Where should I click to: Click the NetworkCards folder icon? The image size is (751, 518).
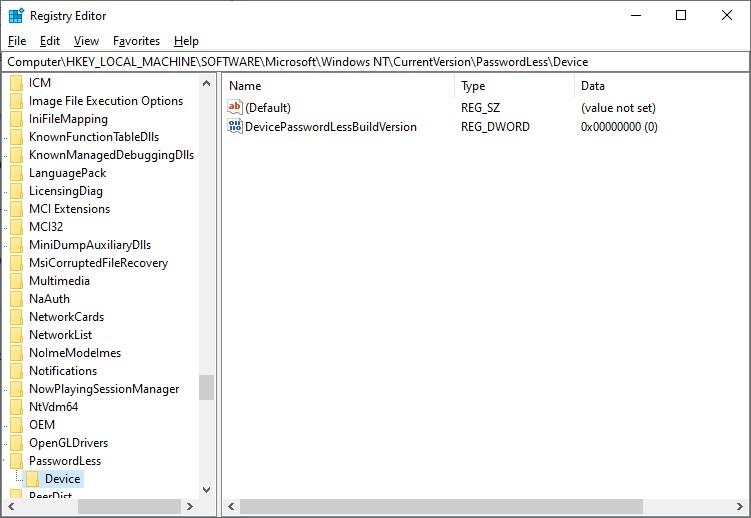tap(17, 317)
